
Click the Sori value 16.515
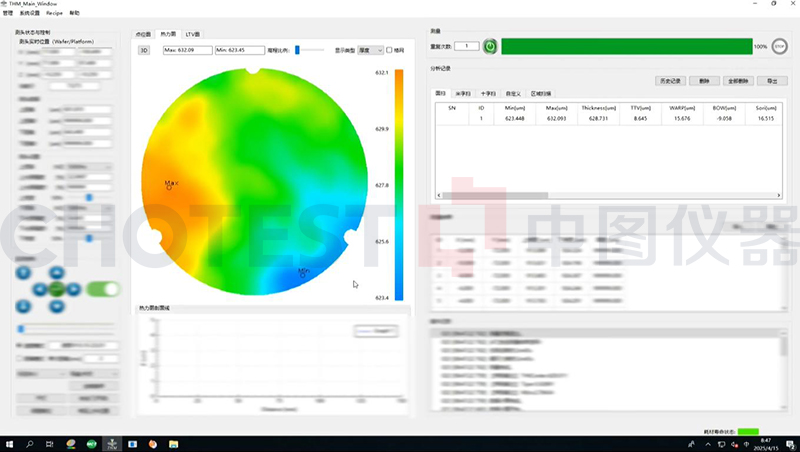tap(766, 118)
